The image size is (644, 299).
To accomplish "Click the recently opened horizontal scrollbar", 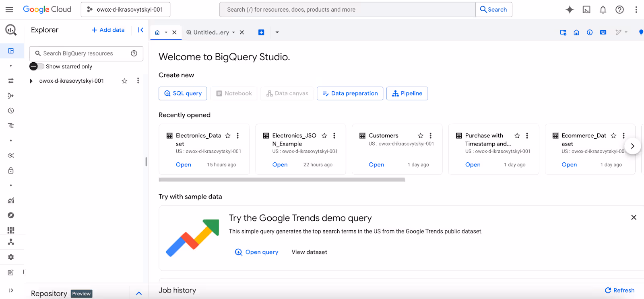I will coord(282,180).
